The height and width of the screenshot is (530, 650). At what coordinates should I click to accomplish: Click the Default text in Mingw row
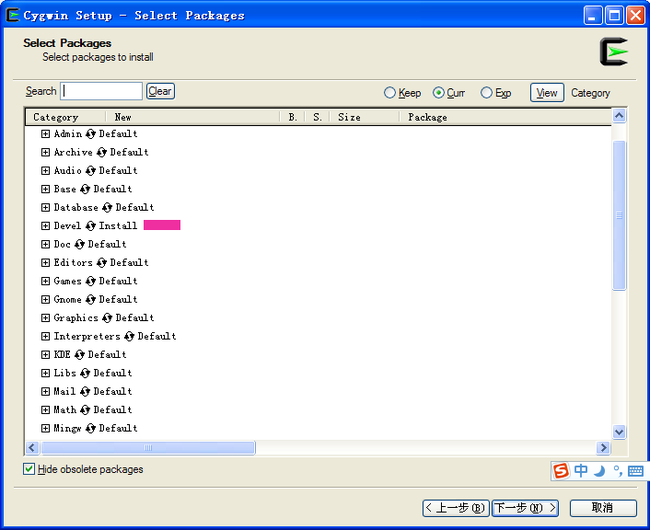118,428
